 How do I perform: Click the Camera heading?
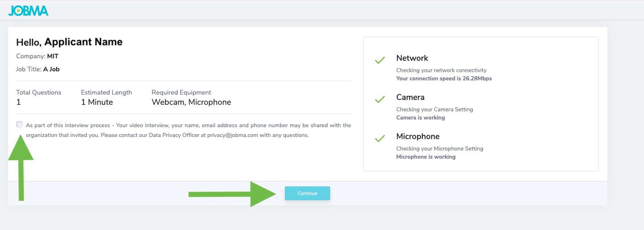coord(410,97)
